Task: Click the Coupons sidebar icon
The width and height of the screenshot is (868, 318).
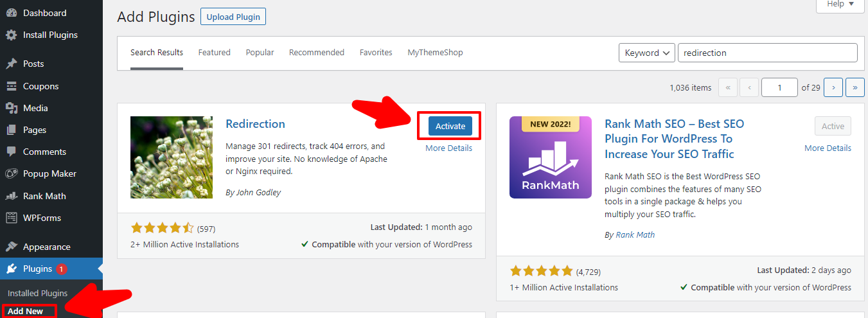Action: click(11, 86)
